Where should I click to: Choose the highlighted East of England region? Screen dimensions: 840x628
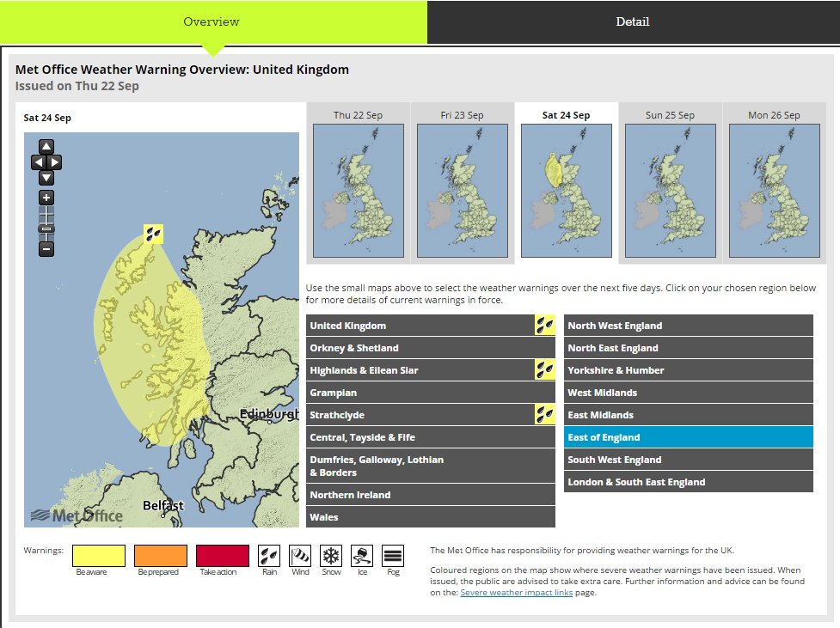(x=689, y=437)
